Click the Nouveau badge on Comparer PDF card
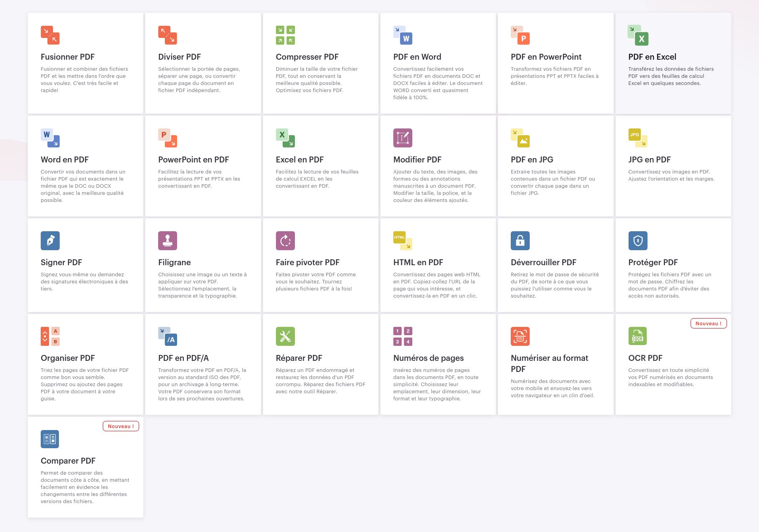 point(121,426)
